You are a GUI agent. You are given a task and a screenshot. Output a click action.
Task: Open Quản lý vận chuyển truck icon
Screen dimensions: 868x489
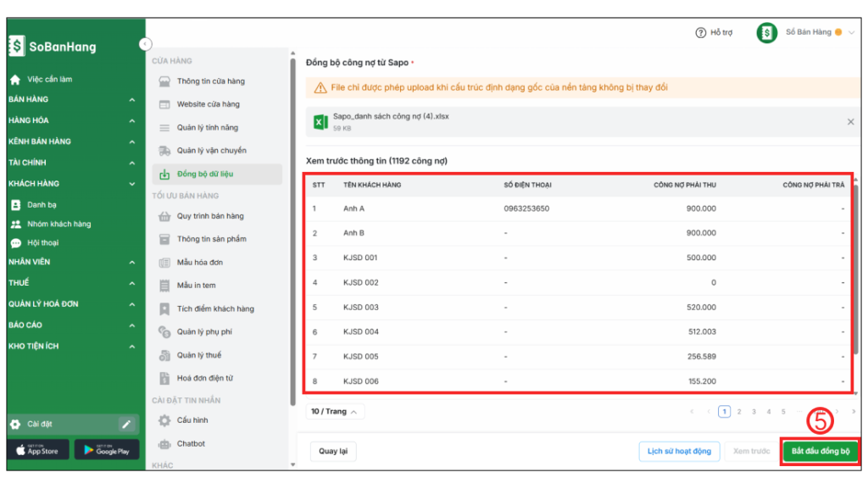point(164,151)
